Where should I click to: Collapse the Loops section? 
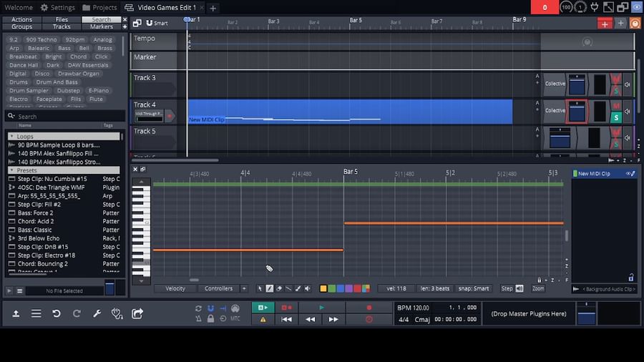(11, 136)
